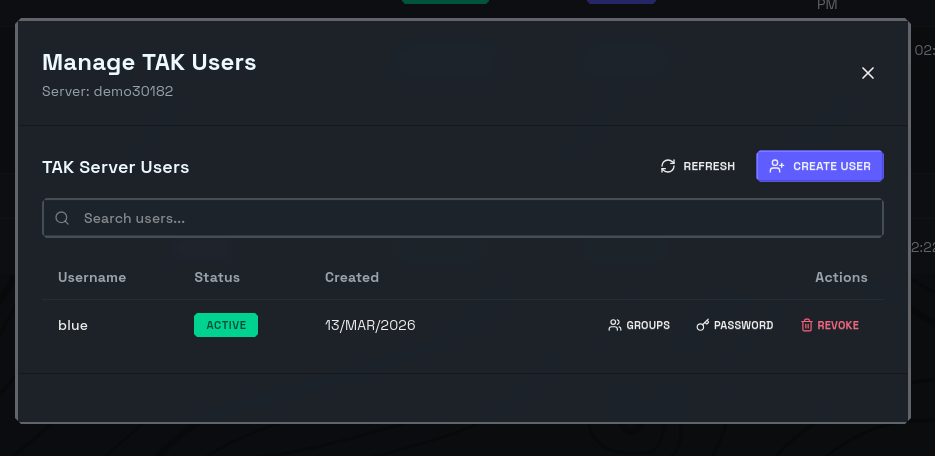Close the Manage TAK Users dialog
The width and height of the screenshot is (935, 456).
pos(868,73)
